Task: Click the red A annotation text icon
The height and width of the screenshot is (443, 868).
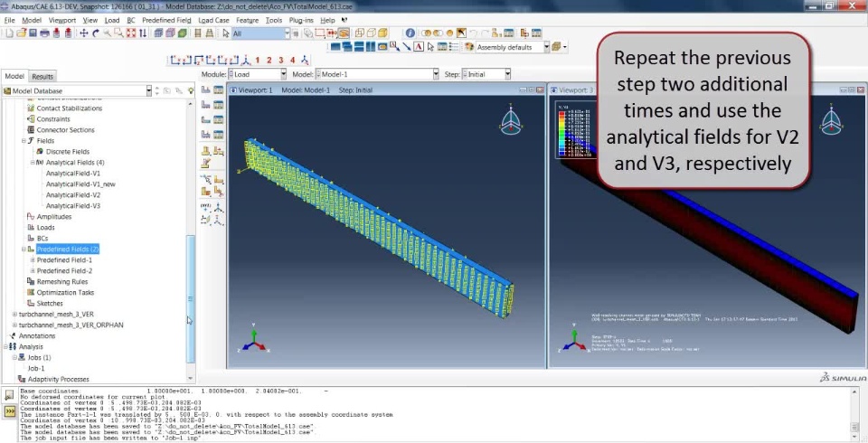Action: point(419,47)
